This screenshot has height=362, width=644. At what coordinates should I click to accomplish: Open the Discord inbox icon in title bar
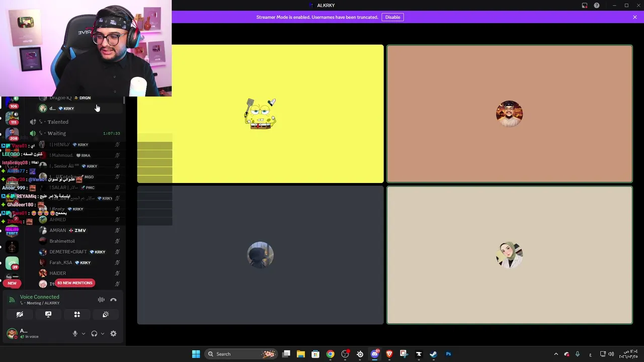(x=585, y=6)
